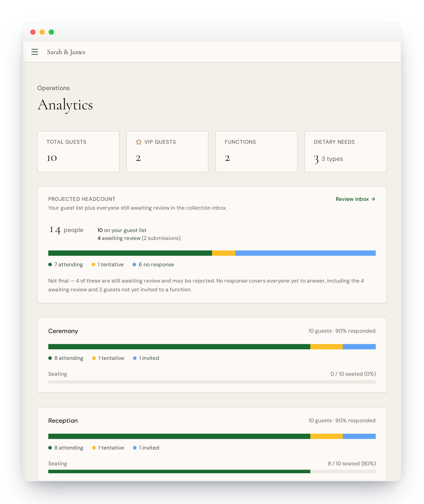Click the Ceremony section heading
This screenshot has width=424, height=504.
[x=63, y=331]
